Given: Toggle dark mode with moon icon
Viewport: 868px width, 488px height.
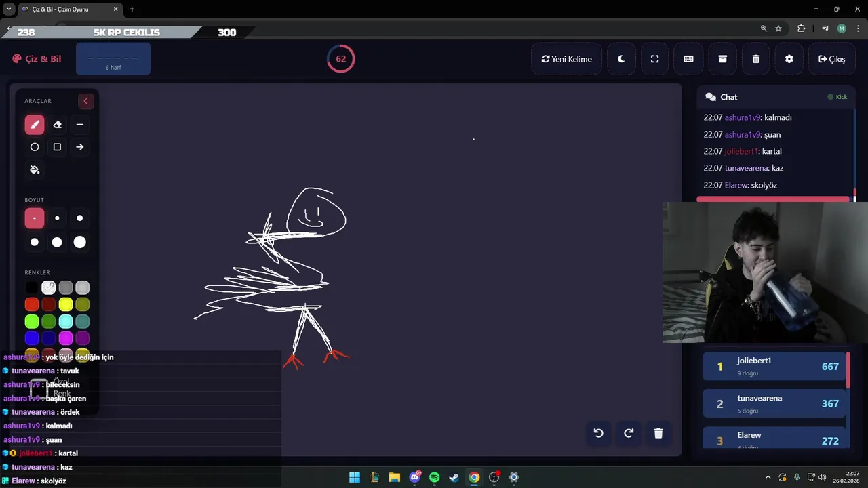Looking at the screenshot, I should tap(621, 59).
